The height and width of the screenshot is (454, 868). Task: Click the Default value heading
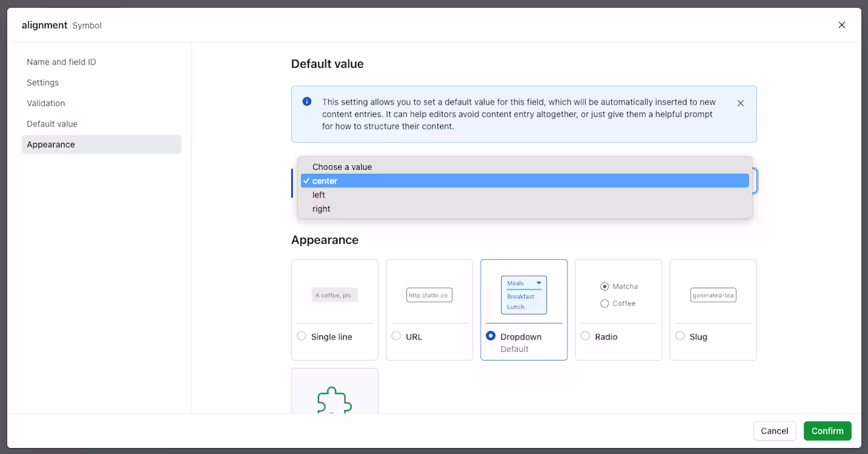point(327,64)
